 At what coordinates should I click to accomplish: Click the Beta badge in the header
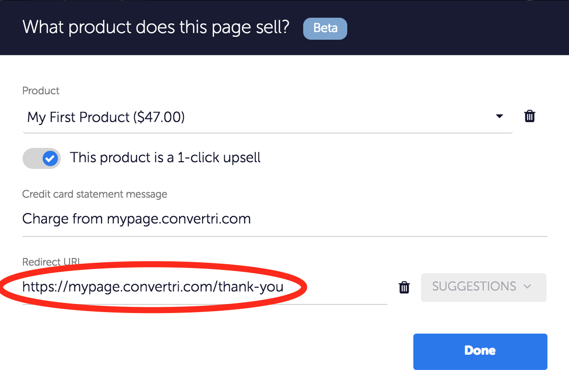pyautogui.click(x=325, y=28)
